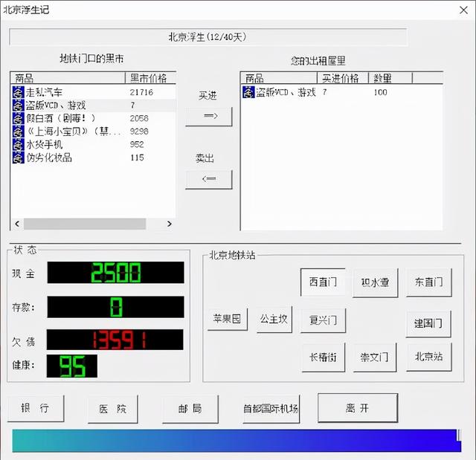This screenshot has height=460, width=476.
Task: Select the 盗版VCD、游戏 icon in the black market list
Action: 19,106
